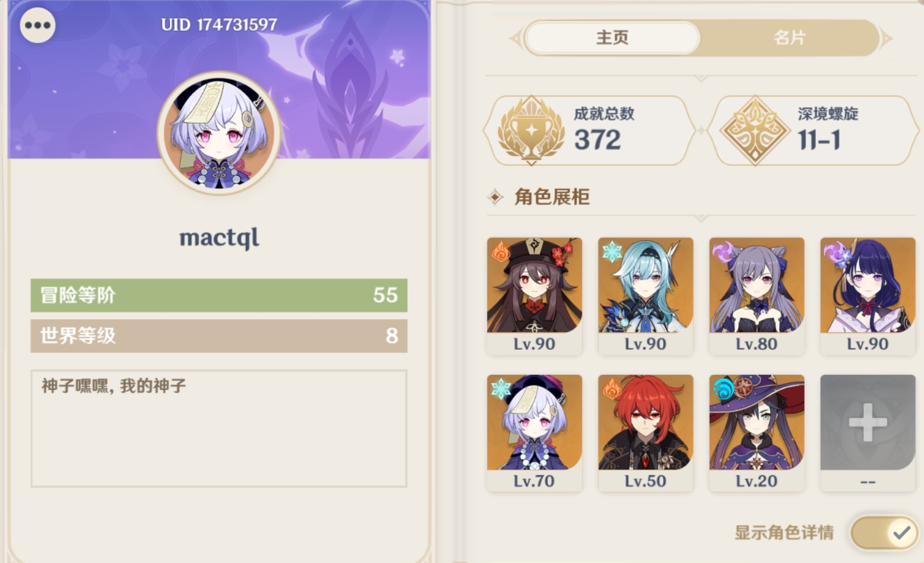The height and width of the screenshot is (563, 924).
Task: Select Raiden Shogun Lv.90 character card
Action: pyautogui.click(x=868, y=296)
